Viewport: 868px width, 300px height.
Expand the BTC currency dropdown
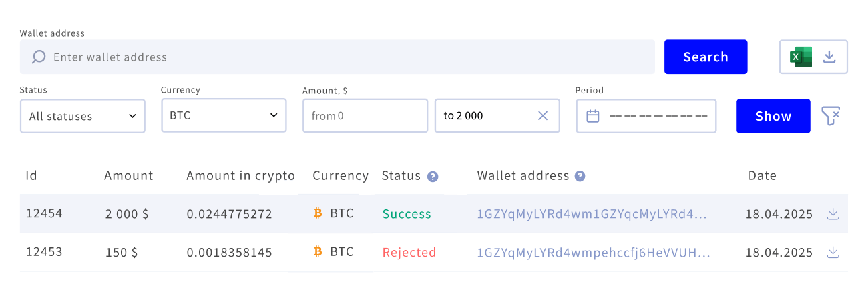[x=224, y=115]
